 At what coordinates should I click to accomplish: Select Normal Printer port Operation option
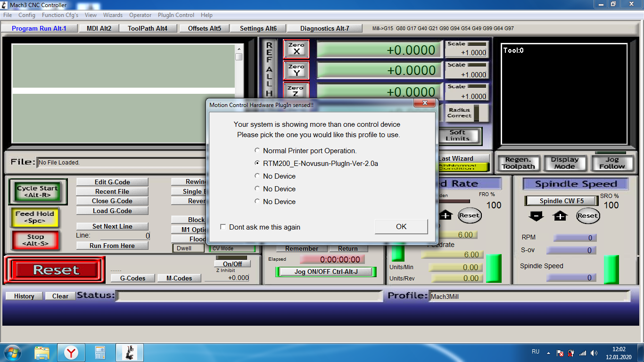pos(305,151)
